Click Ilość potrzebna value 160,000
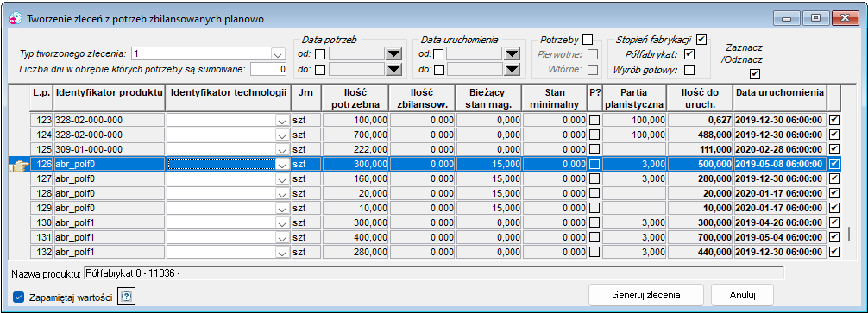Viewport: 868px width, 313px height. tap(355, 178)
